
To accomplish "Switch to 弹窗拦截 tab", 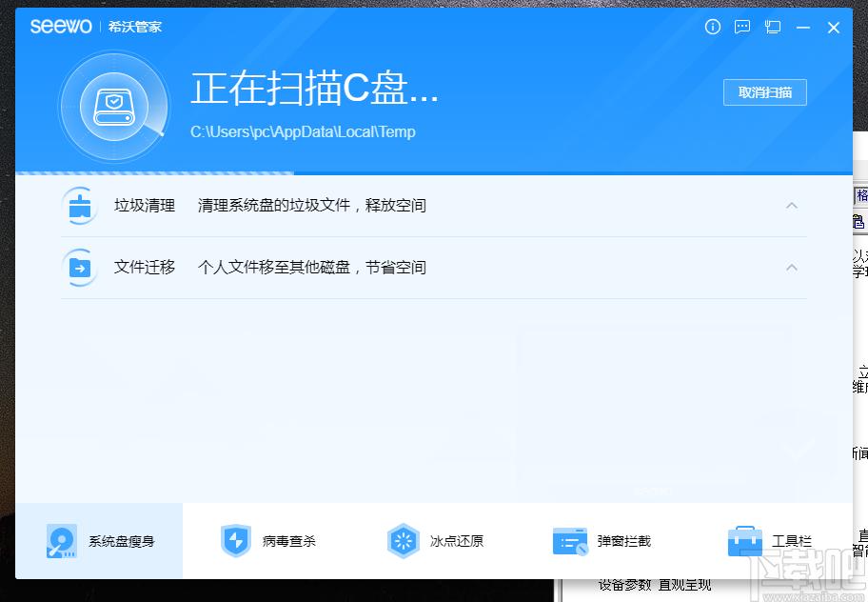I will pyautogui.click(x=602, y=541).
